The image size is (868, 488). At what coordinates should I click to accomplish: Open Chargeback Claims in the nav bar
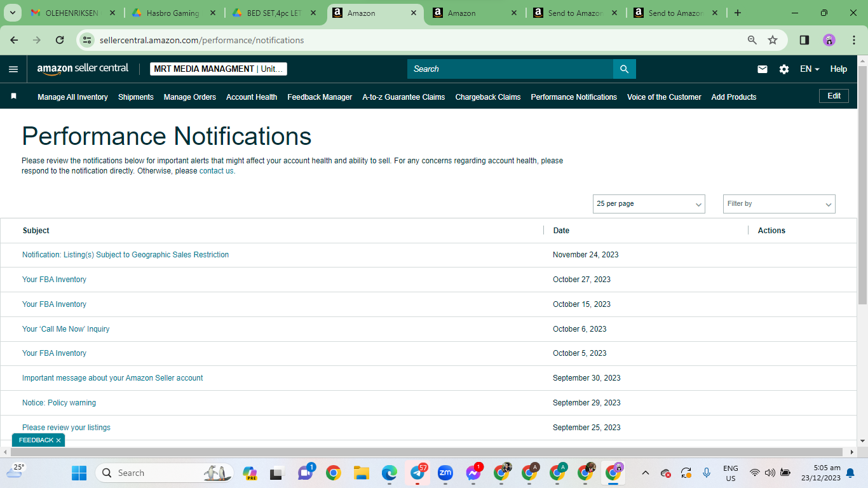[x=488, y=97]
